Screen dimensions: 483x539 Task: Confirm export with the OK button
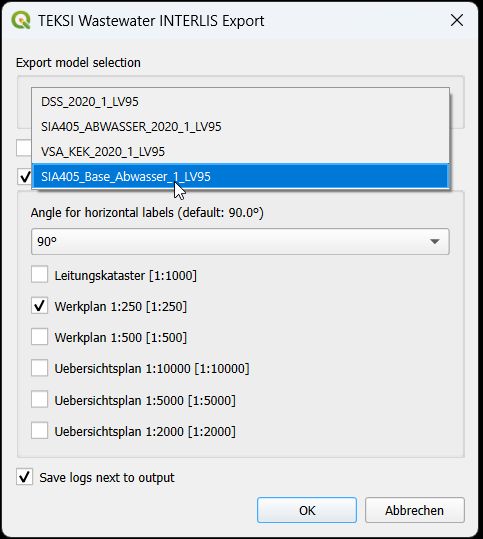pyautogui.click(x=307, y=510)
